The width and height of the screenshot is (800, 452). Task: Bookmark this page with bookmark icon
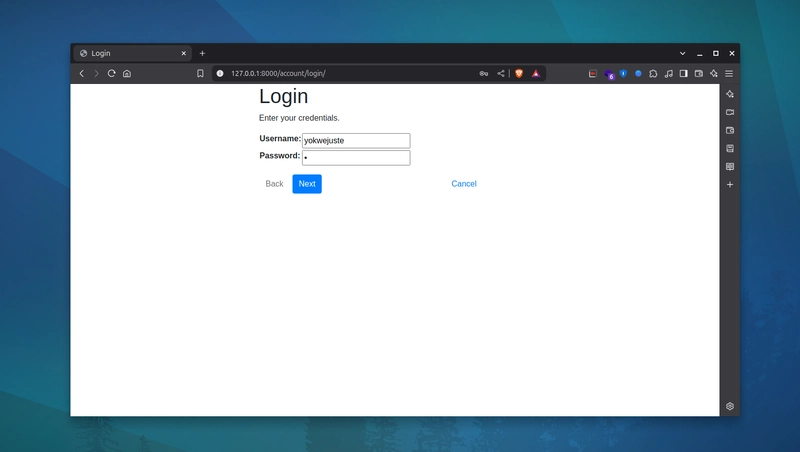click(x=200, y=73)
